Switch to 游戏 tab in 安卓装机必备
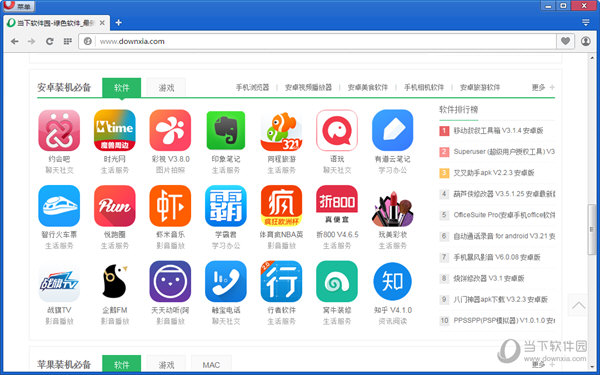The height and width of the screenshot is (375, 600). click(166, 88)
